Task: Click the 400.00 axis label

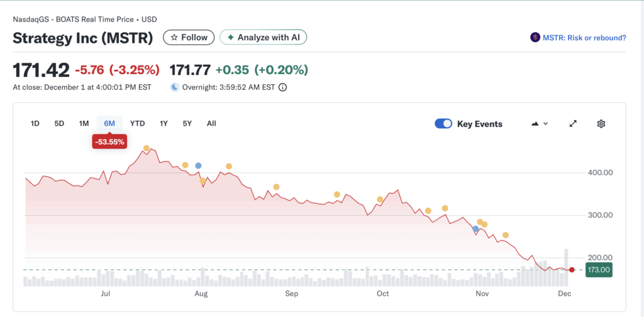Action: [x=601, y=172]
